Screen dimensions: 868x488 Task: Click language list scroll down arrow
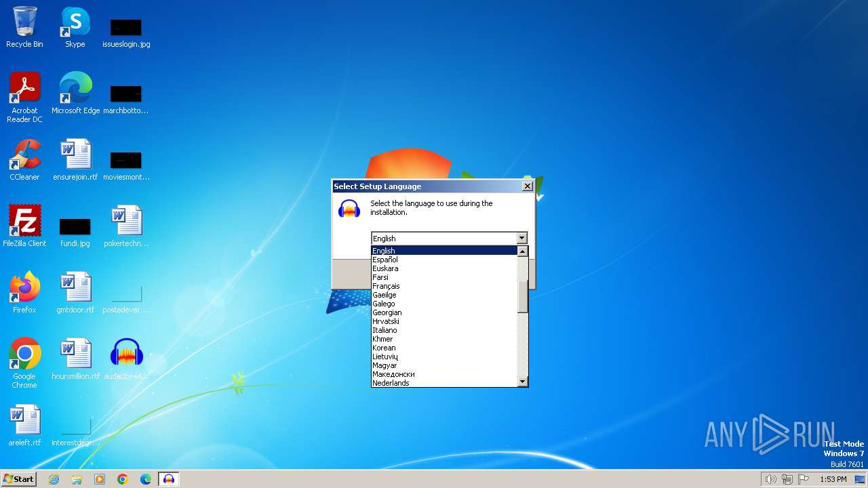[x=522, y=382]
